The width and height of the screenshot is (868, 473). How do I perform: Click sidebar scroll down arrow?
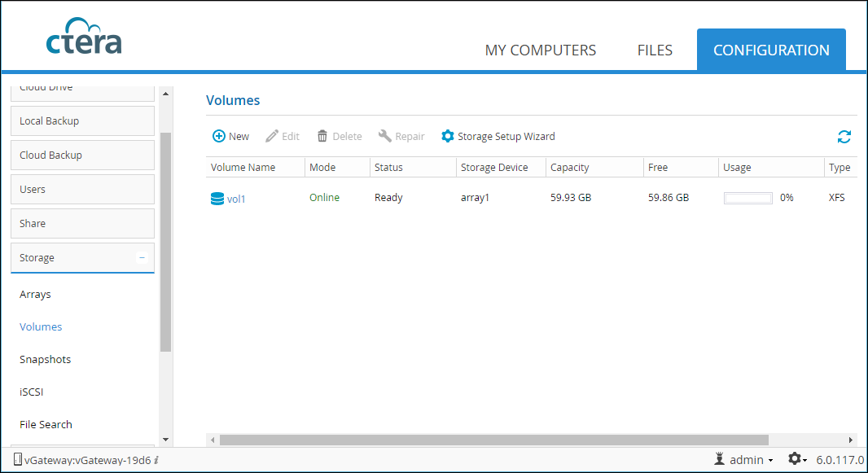coord(165,440)
